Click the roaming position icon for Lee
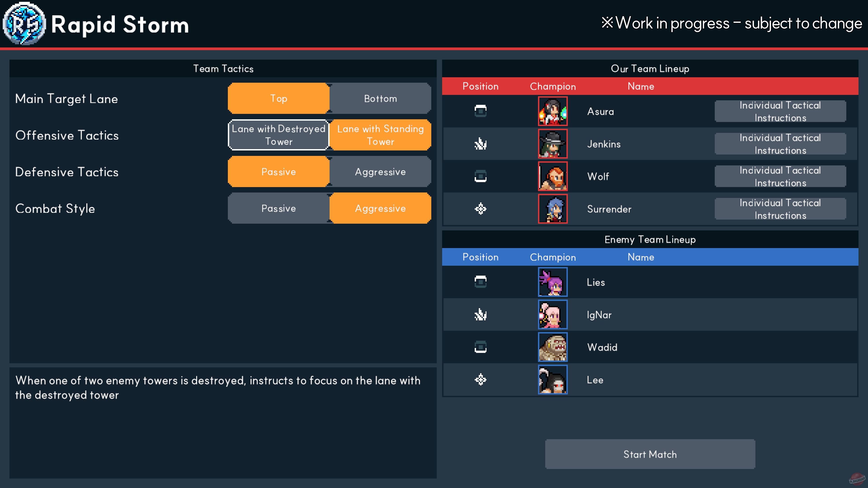The height and width of the screenshot is (488, 868). [x=481, y=380]
